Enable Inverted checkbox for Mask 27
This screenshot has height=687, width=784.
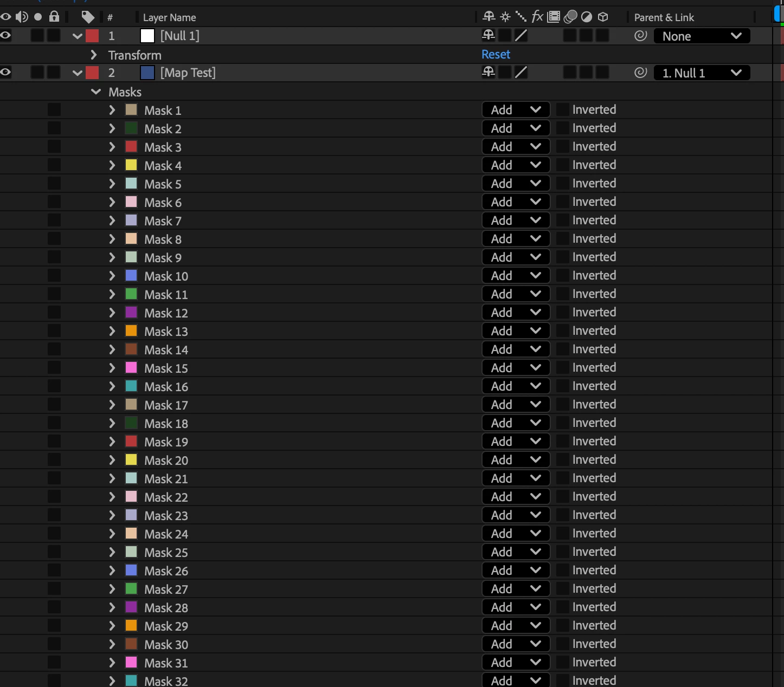click(x=563, y=588)
